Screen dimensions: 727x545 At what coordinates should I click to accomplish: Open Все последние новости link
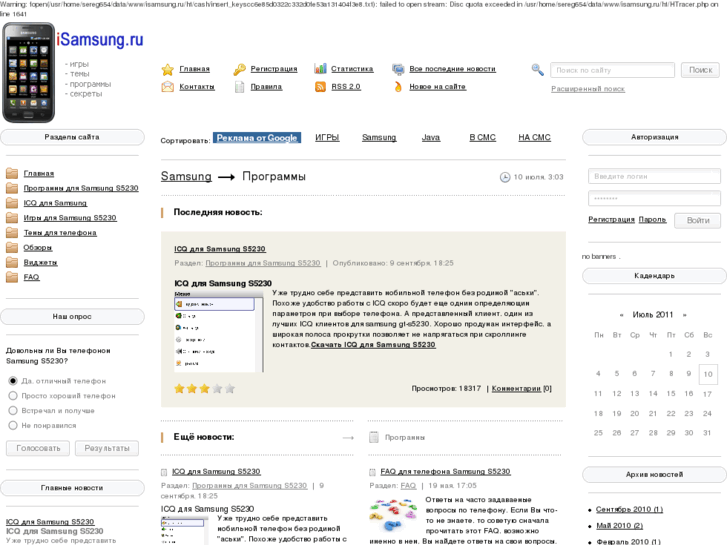453,69
